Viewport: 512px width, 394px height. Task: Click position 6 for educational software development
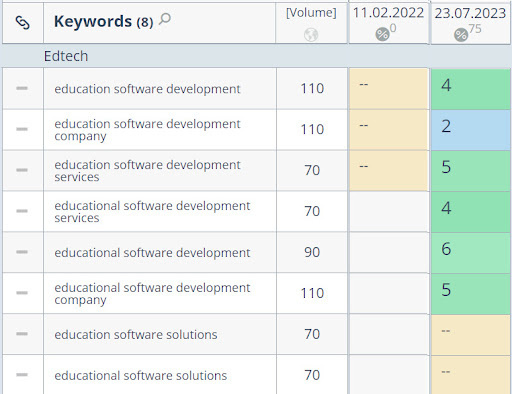click(x=471, y=253)
